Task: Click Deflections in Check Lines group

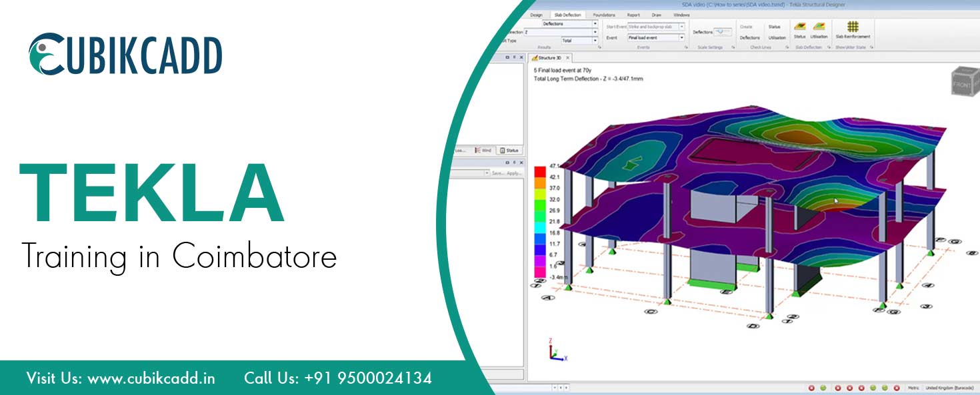Action: (x=749, y=38)
